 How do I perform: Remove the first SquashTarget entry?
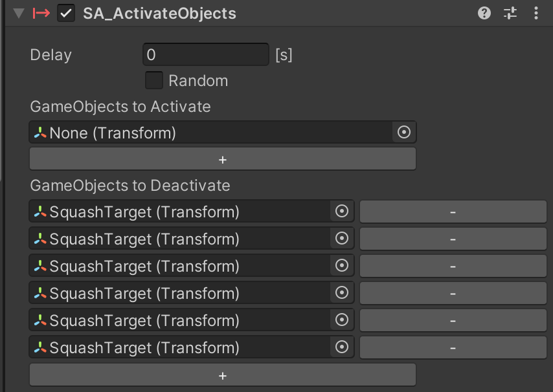click(453, 212)
